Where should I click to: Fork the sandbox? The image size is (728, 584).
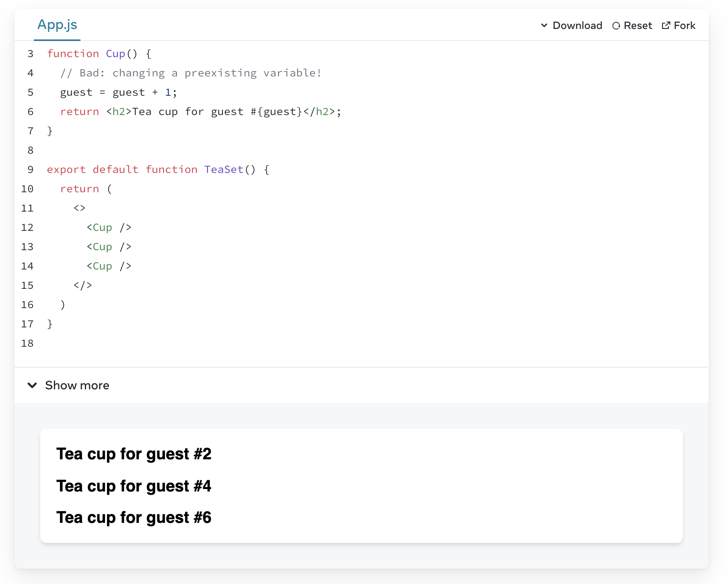(x=679, y=25)
